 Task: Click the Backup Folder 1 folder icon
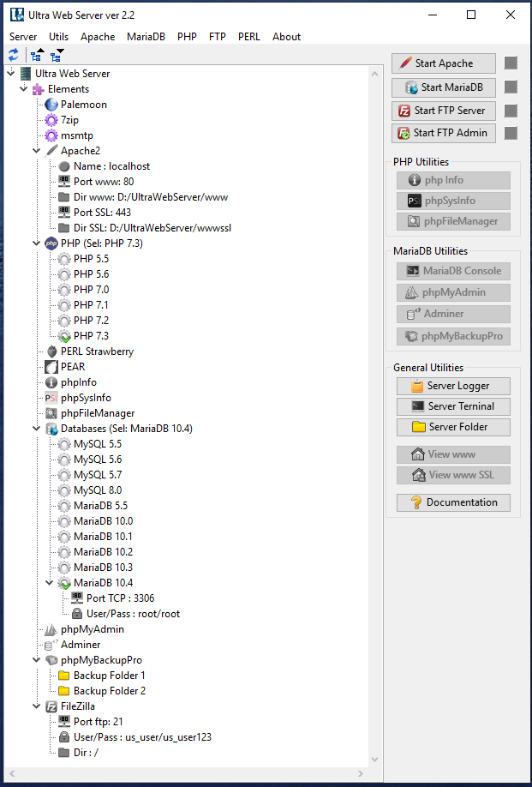(x=64, y=676)
